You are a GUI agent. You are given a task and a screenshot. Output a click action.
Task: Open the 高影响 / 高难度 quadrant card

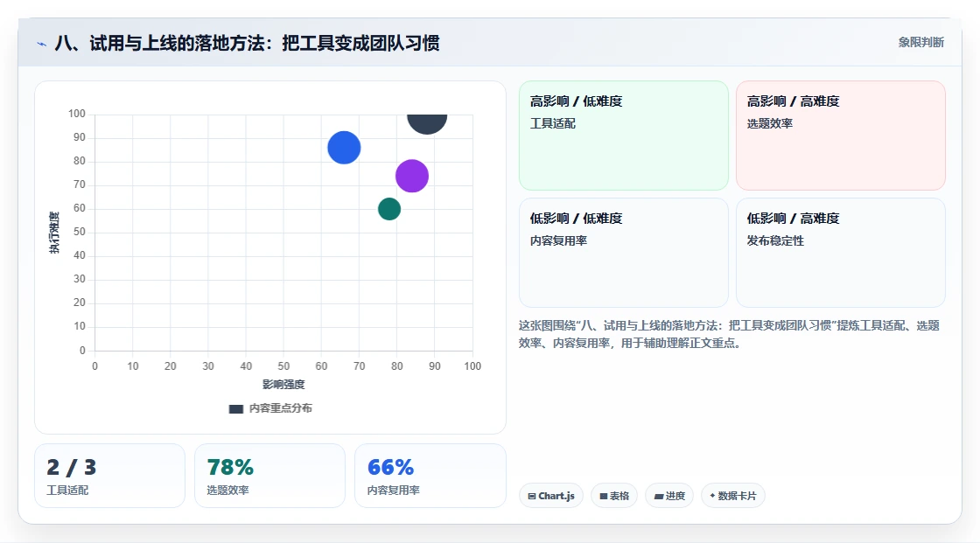pyautogui.click(x=841, y=135)
